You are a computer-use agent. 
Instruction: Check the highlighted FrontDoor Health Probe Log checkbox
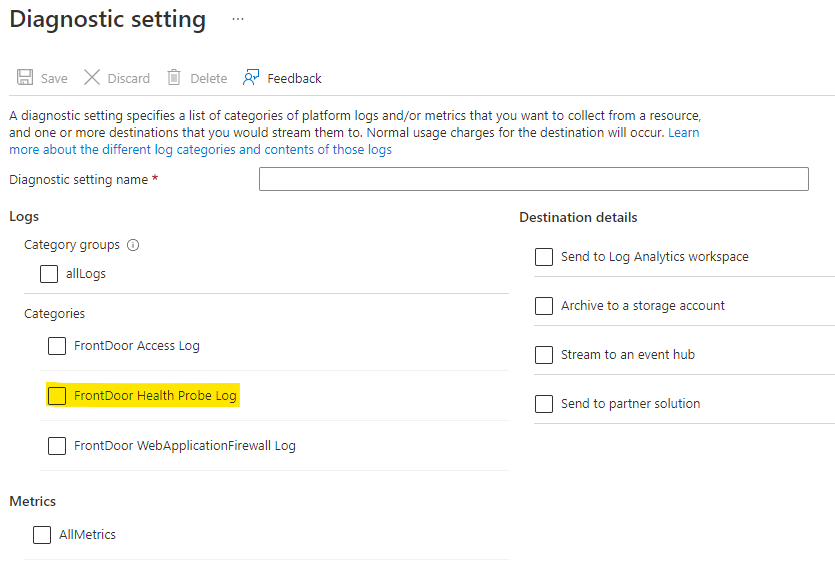[57, 395]
